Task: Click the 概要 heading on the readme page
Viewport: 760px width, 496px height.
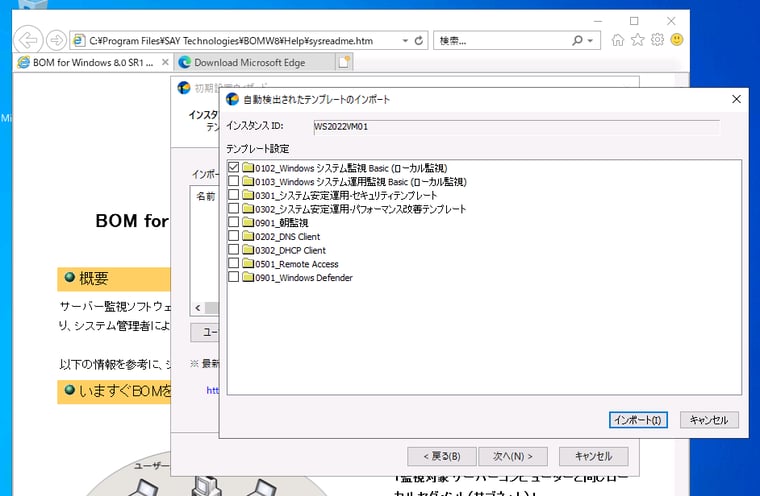Action: 94,279
